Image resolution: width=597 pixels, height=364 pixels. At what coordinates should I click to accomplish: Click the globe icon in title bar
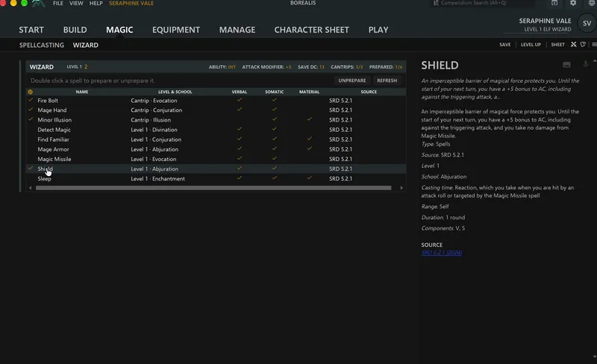(592, 3)
